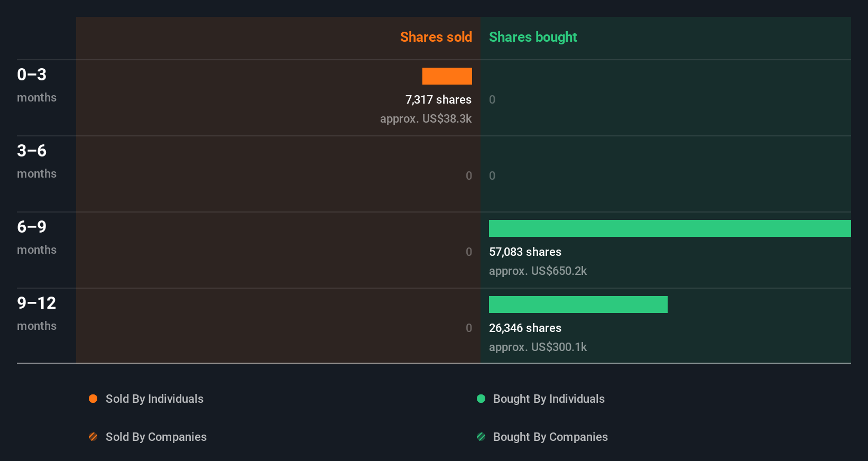Click the 7,317 shares value
This screenshot has width=868, height=461.
point(438,99)
